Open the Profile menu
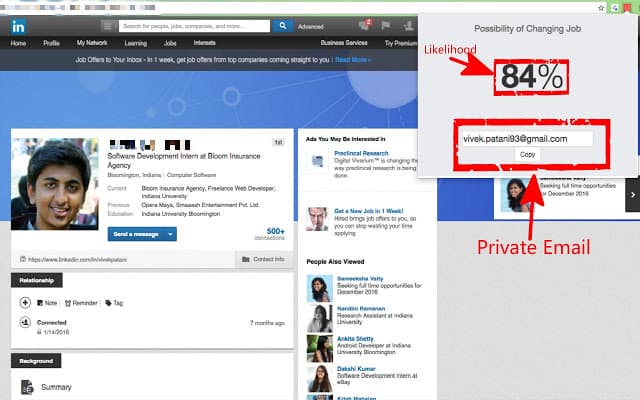The width and height of the screenshot is (640, 400). [51, 43]
